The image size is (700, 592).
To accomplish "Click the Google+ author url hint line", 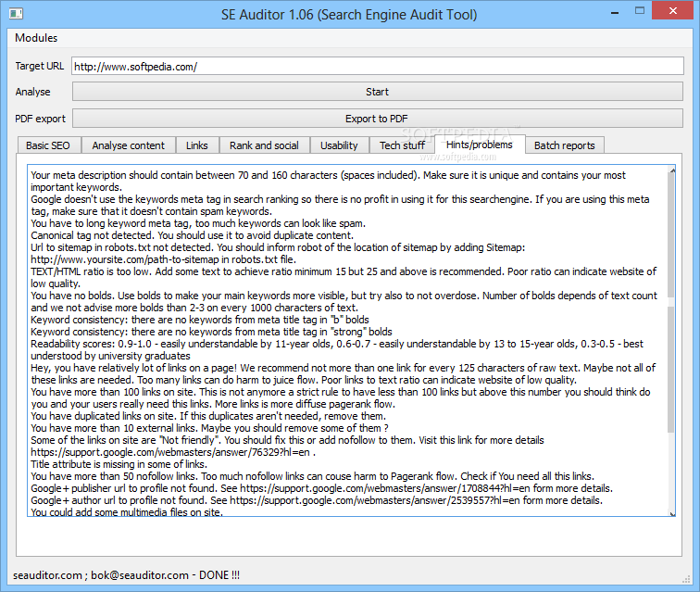I will coord(317,500).
